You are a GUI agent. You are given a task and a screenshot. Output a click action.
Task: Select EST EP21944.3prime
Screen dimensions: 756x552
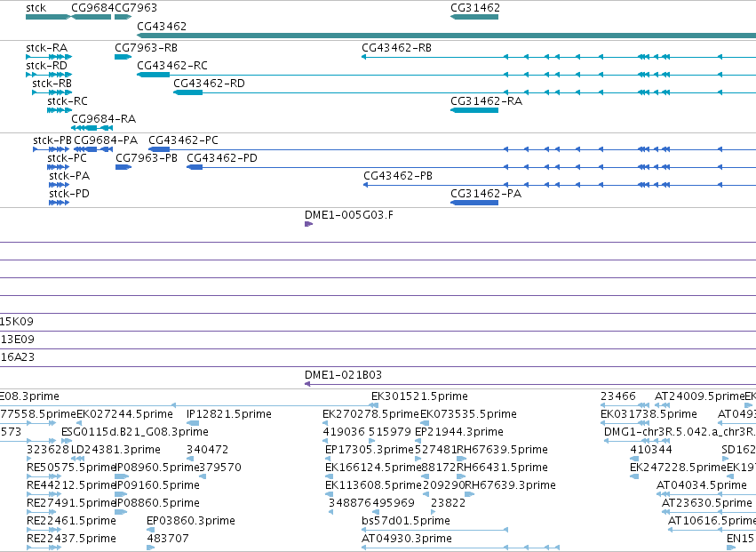[418, 441]
